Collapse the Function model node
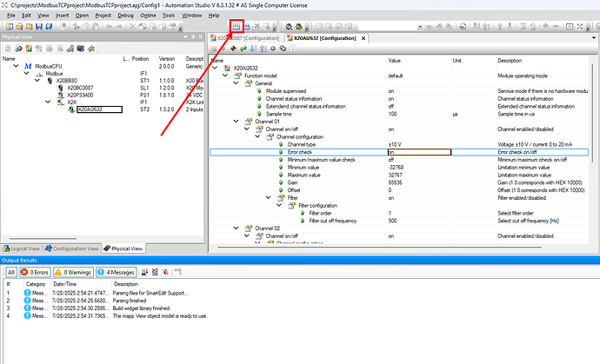 225,76
